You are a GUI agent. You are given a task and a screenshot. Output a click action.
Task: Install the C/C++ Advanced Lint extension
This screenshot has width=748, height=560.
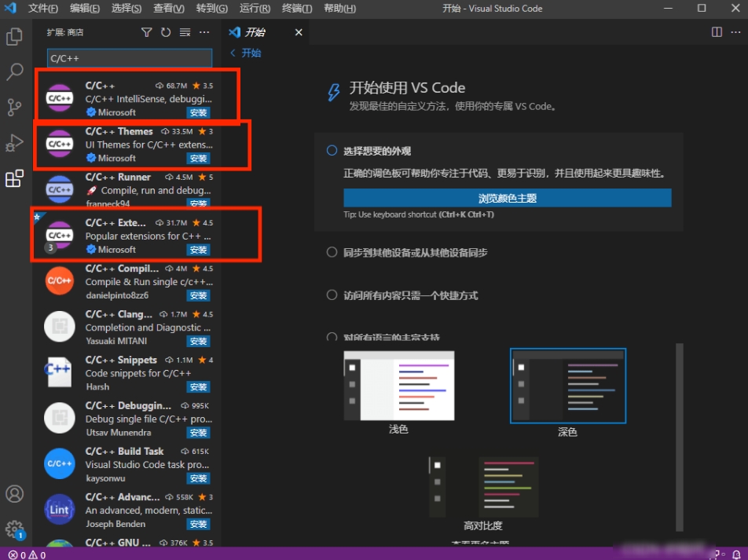pyautogui.click(x=198, y=524)
